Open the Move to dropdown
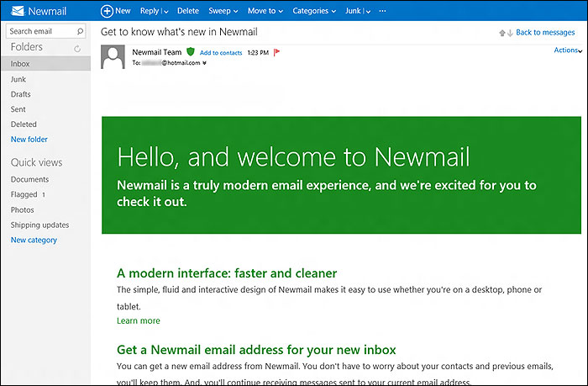Image resolution: width=588 pixels, height=386 pixels. pyautogui.click(x=265, y=11)
